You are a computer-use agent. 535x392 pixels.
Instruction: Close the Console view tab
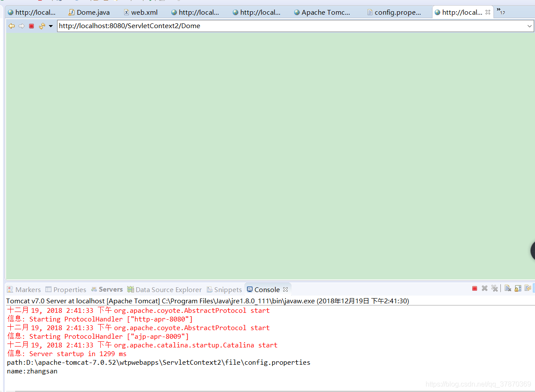285,289
